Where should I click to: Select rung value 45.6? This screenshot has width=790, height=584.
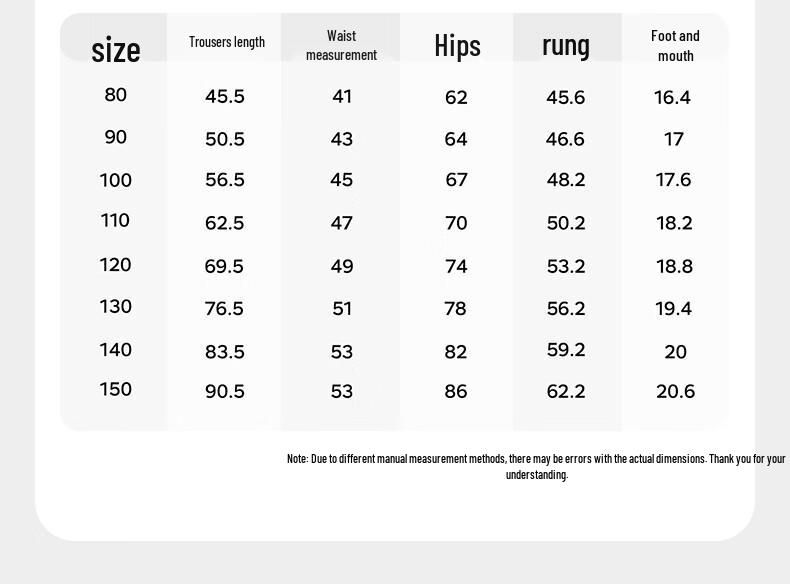tap(566, 97)
